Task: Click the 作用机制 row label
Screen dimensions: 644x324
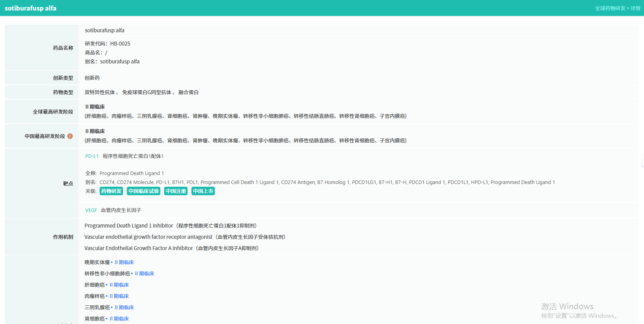Action: click(63, 237)
